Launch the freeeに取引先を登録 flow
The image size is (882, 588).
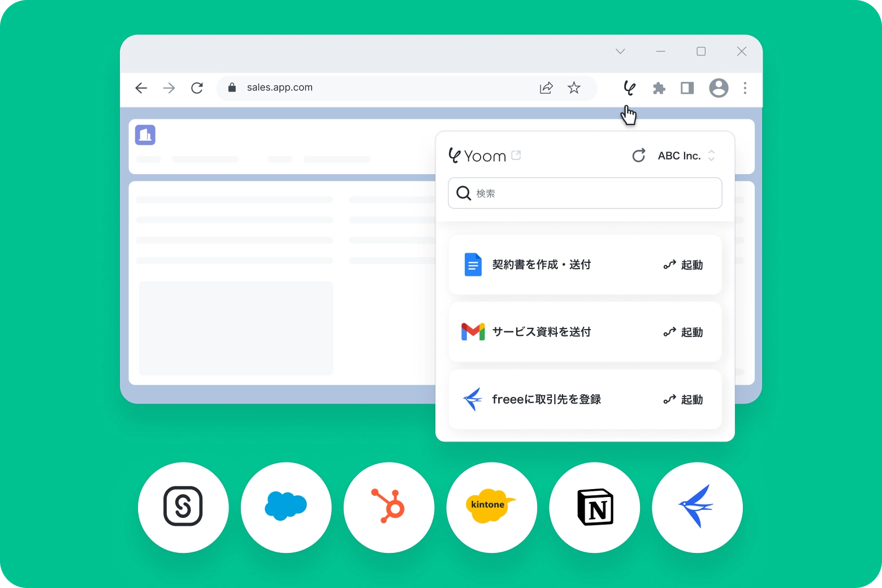click(x=683, y=399)
